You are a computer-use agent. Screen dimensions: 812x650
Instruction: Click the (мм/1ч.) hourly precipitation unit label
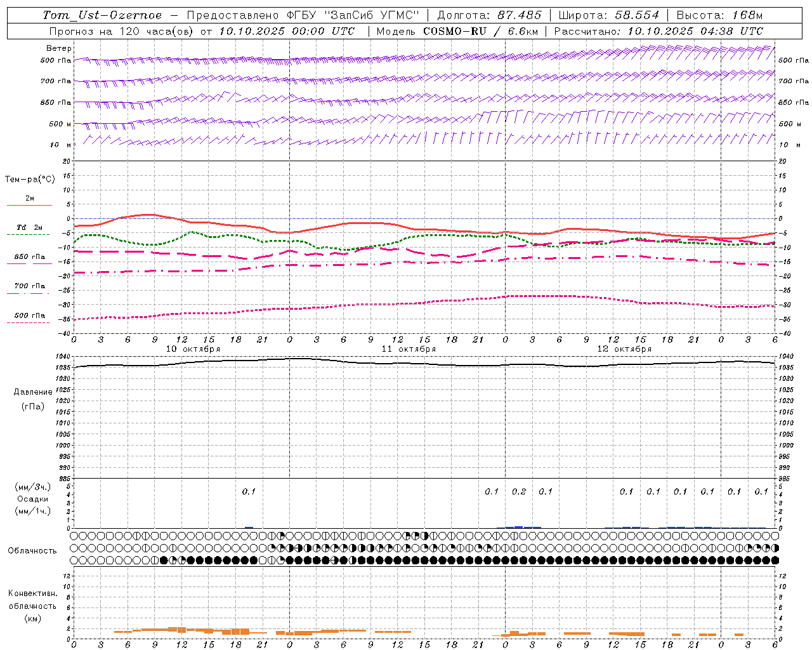(x=33, y=511)
